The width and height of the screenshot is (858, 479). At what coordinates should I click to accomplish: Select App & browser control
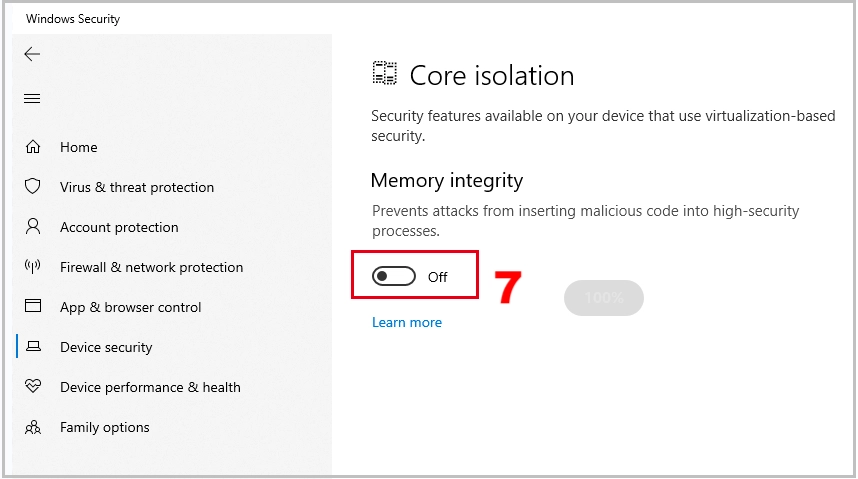pos(131,307)
